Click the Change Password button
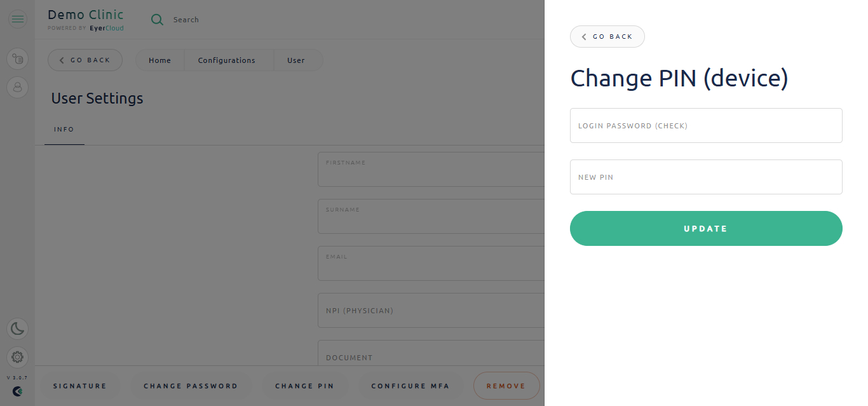Image resolution: width=868 pixels, height=406 pixels. click(x=191, y=386)
